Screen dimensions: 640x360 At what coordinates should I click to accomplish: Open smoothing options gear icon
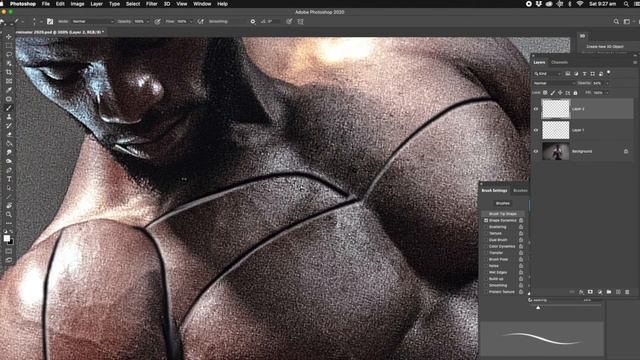point(253,21)
